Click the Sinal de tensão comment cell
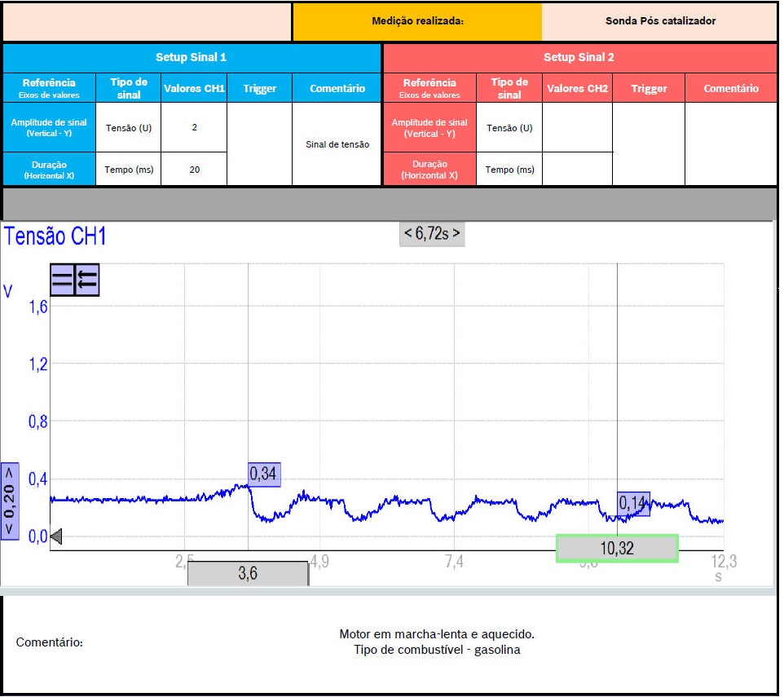Image resolution: width=784 pixels, height=697 pixels. click(x=337, y=144)
